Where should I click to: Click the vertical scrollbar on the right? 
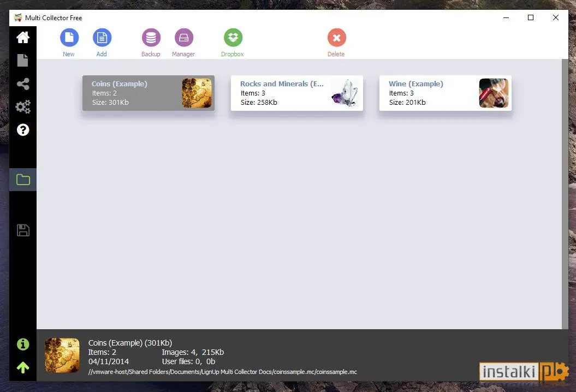[x=565, y=194]
